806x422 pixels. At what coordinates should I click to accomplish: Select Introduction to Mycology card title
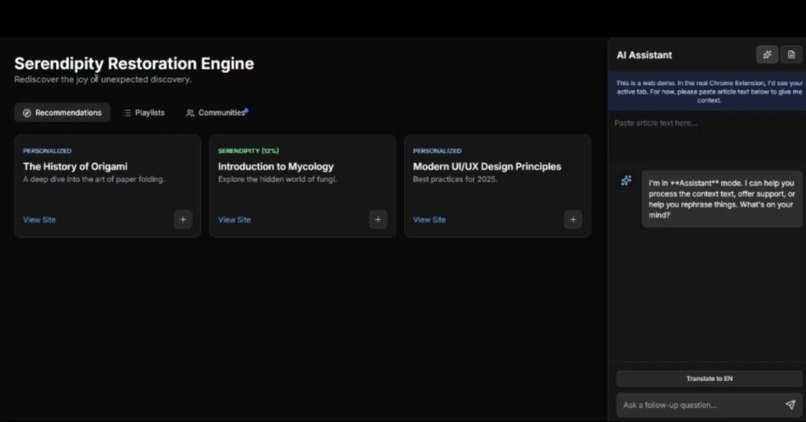coord(276,167)
